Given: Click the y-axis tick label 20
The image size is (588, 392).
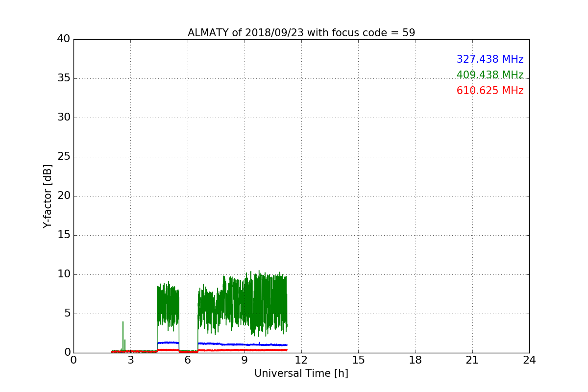Looking at the screenshot, I should pyautogui.click(x=64, y=196).
